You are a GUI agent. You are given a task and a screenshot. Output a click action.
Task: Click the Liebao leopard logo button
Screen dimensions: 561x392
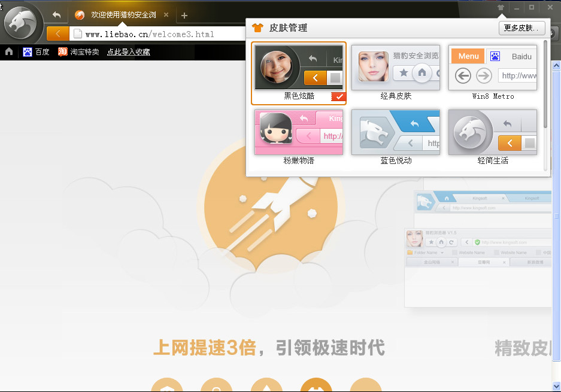coord(20,23)
